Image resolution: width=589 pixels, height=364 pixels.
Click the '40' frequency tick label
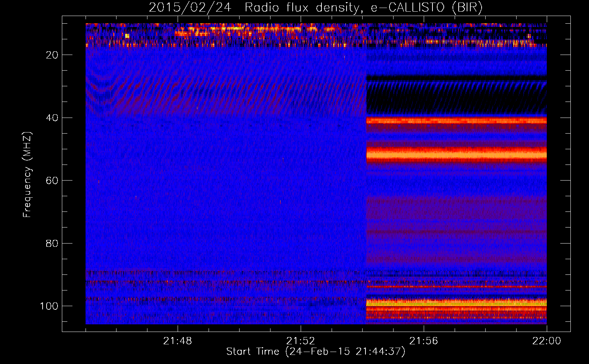coord(52,118)
